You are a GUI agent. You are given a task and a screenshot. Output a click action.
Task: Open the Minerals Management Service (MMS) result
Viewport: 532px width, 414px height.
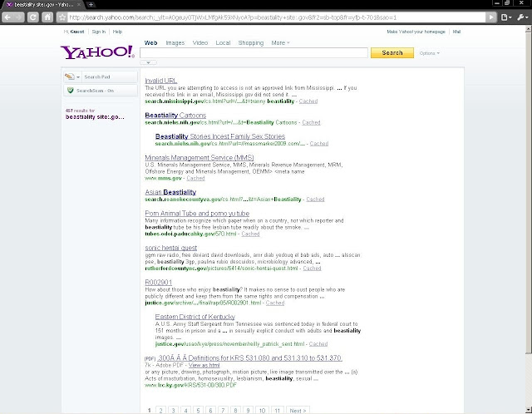(x=199, y=157)
